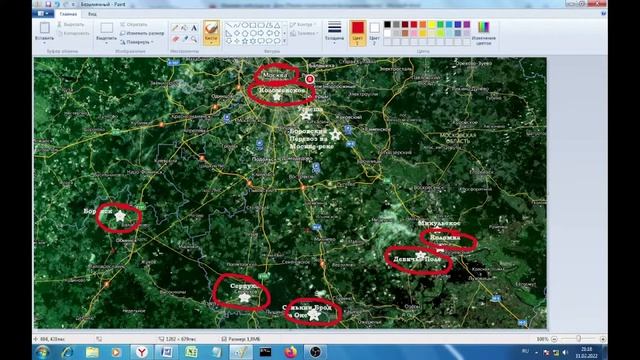Open the blue Paint file menu button
Viewport: 640px width, 360px height.
coord(43,13)
